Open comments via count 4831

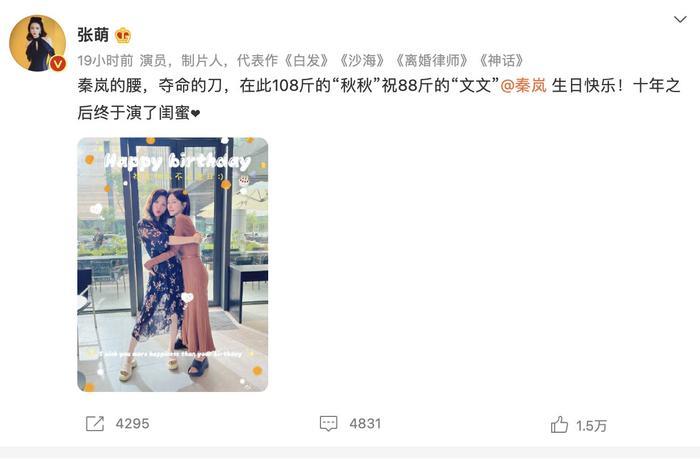365,423
